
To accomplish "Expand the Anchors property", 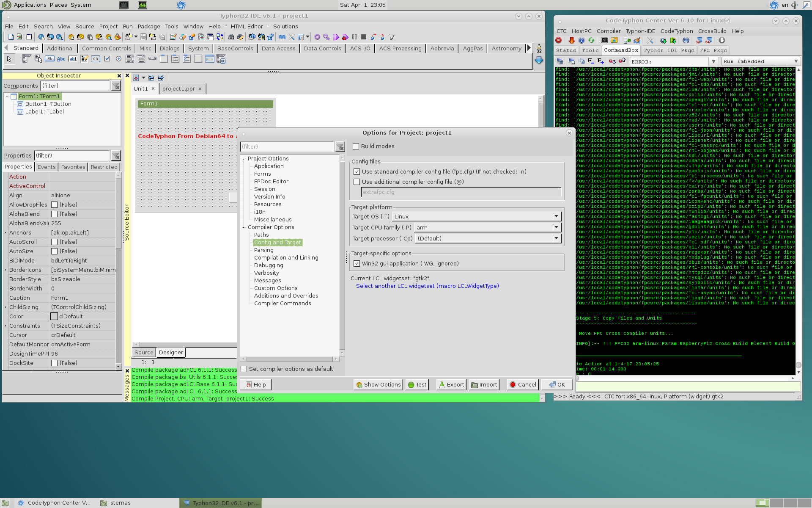I will point(5,233).
